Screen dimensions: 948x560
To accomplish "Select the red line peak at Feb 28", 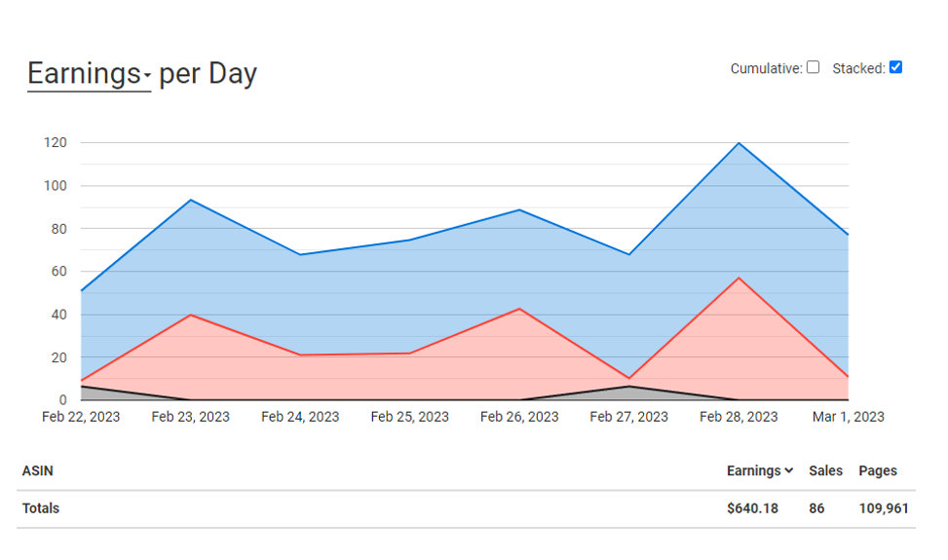I will pyautogui.click(x=739, y=278).
